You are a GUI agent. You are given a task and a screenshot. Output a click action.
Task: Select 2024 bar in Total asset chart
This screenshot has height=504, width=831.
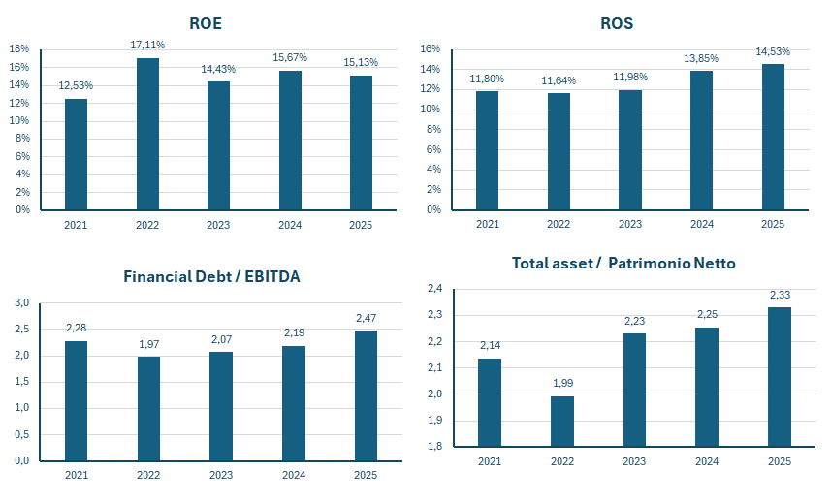pyautogui.click(x=707, y=387)
